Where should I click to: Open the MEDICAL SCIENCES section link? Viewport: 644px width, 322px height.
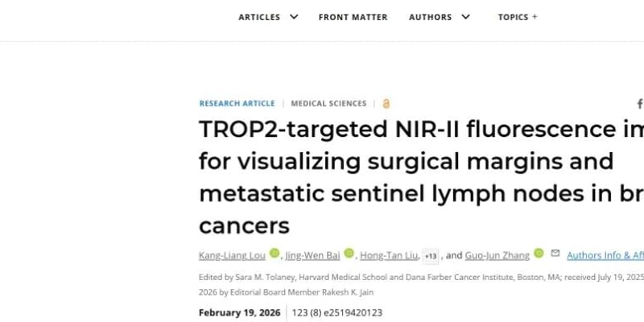point(328,104)
